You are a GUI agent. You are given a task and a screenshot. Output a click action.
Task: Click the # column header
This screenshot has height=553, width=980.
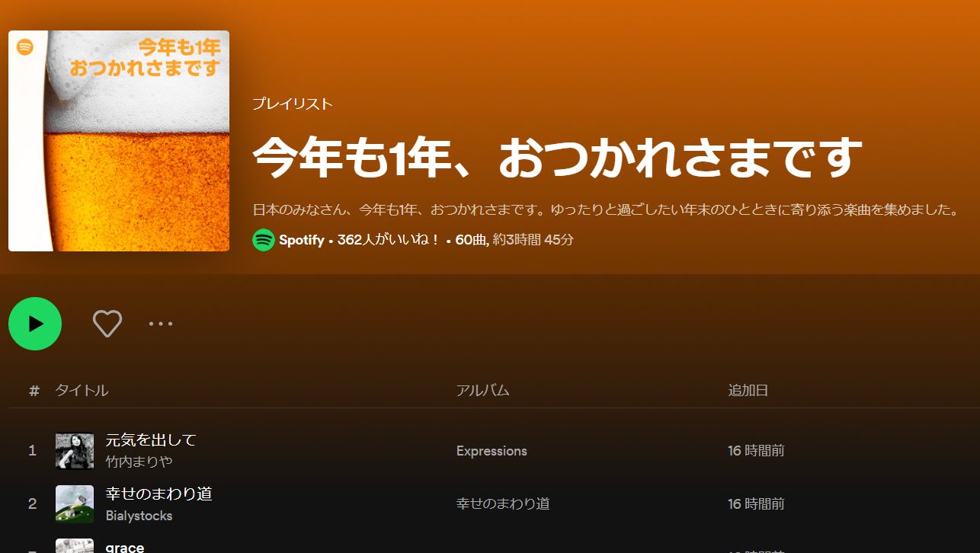(x=34, y=391)
